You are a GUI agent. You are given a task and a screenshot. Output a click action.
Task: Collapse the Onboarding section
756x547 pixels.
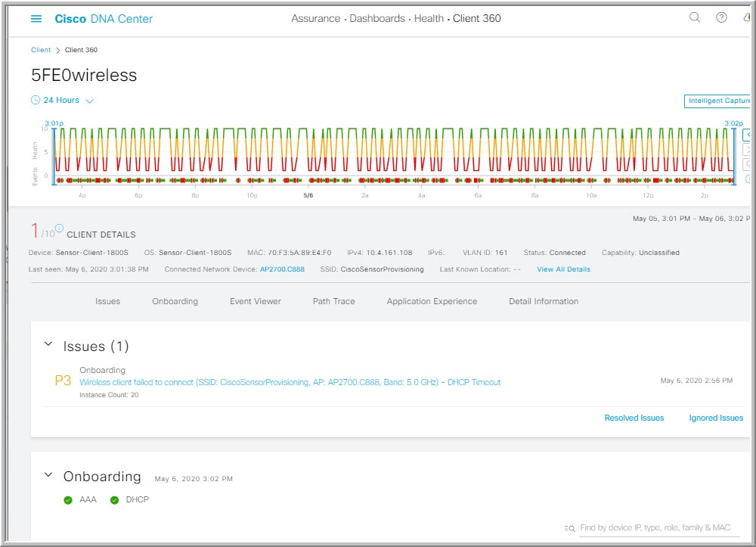point(48,475)
